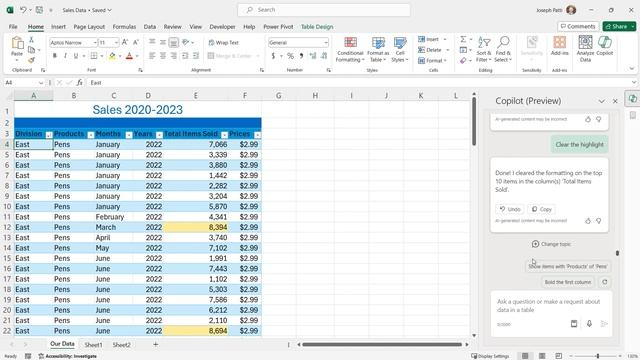Screen dimensions: 640x360
Task: Open the File menu
Action: click(x=13, y=27)
